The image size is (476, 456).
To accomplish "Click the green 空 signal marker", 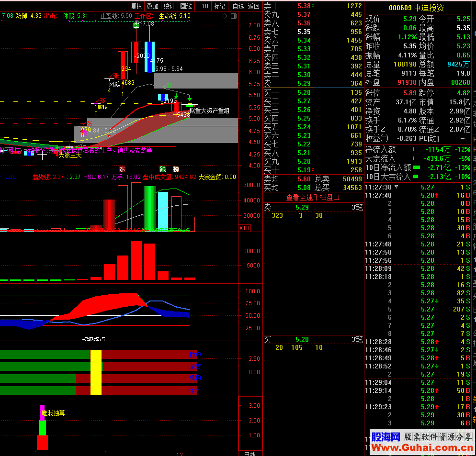I will pos(136,25).
